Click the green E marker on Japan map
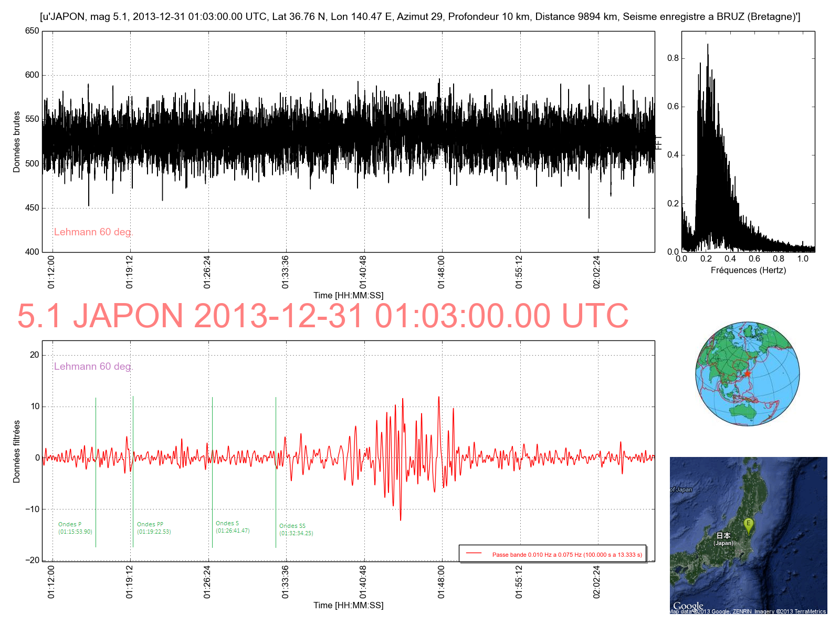Screen dimensions: 840x624 point(748,524)
